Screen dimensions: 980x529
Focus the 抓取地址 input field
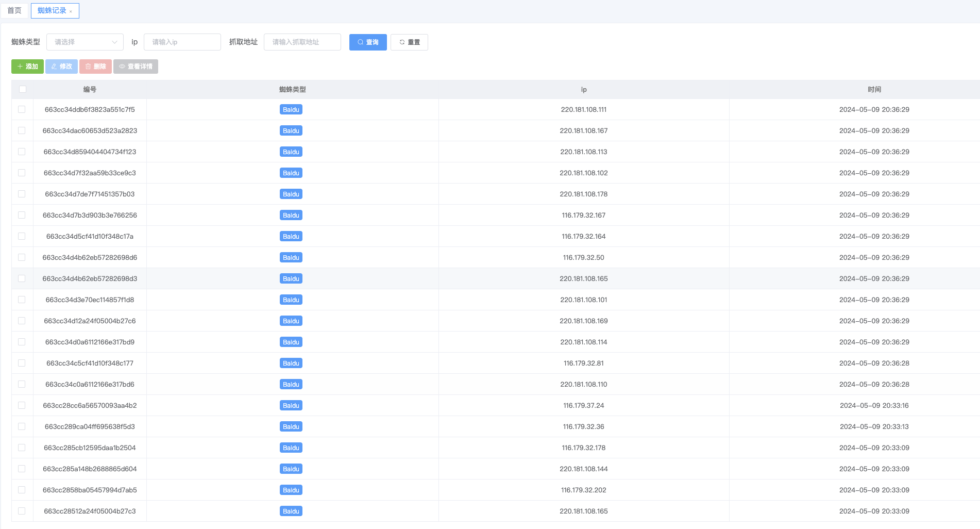click(x=302, y=42)
